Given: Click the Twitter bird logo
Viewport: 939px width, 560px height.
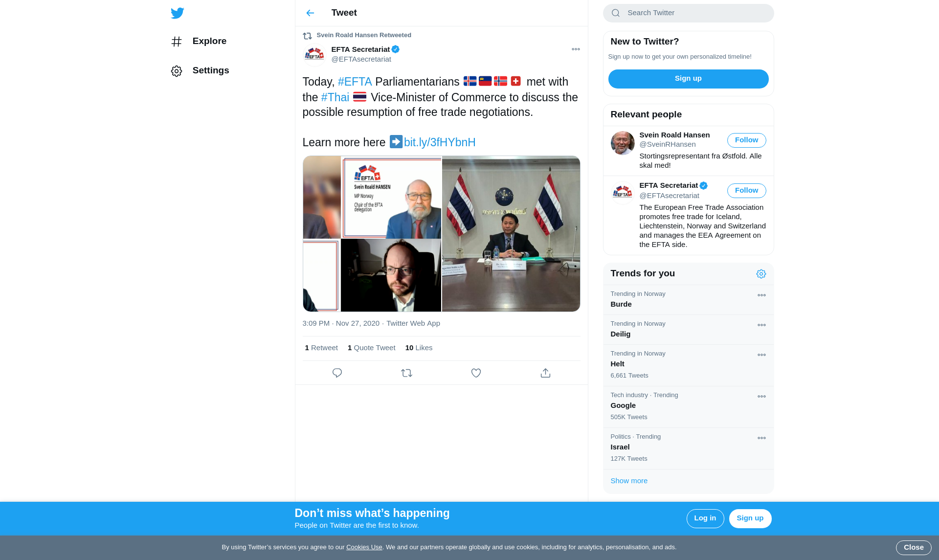Looking at the screenshot, I should point(178,13).
